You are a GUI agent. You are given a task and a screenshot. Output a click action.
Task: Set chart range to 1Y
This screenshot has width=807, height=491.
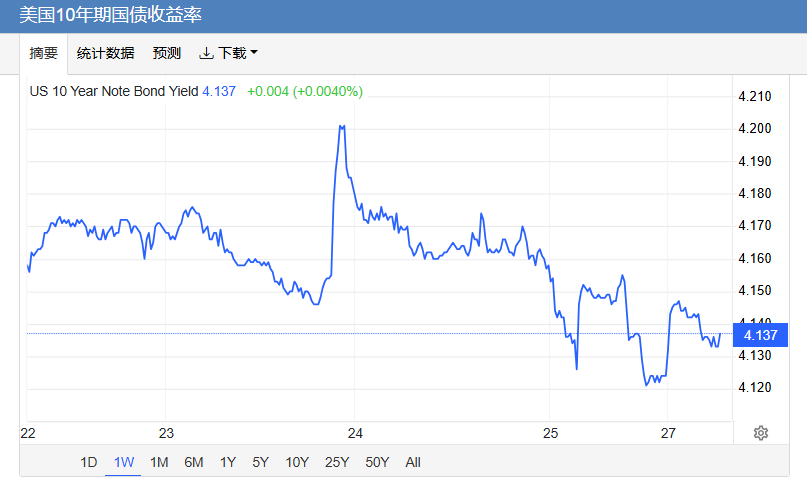227,462
